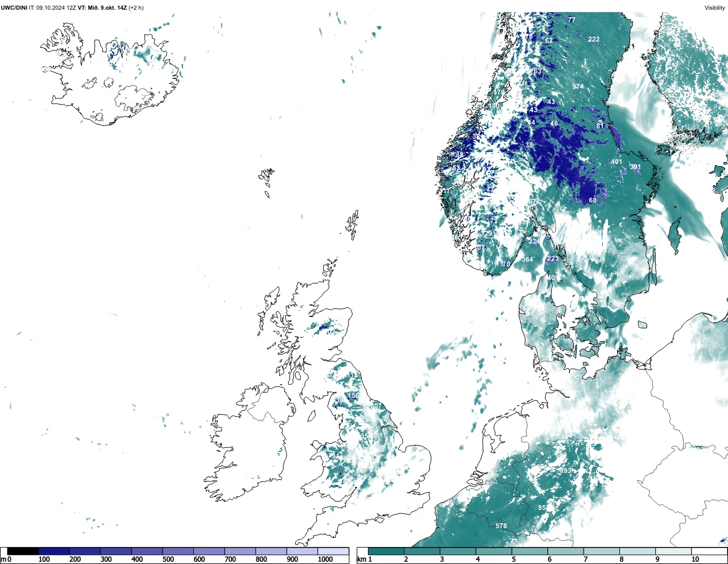Screen dimensions: 728x564
Task: Click the '222' visibility value in northern Sweden
Action: [594, 39]
